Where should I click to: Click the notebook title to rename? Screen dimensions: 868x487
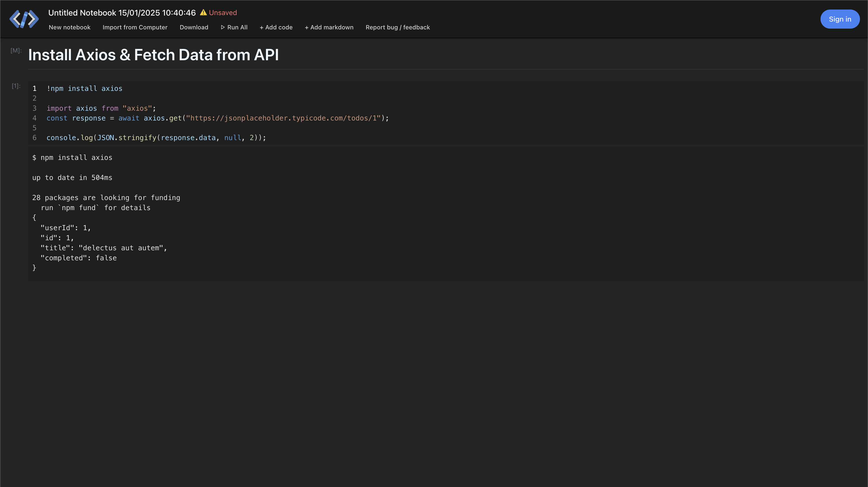coord(122,13)
